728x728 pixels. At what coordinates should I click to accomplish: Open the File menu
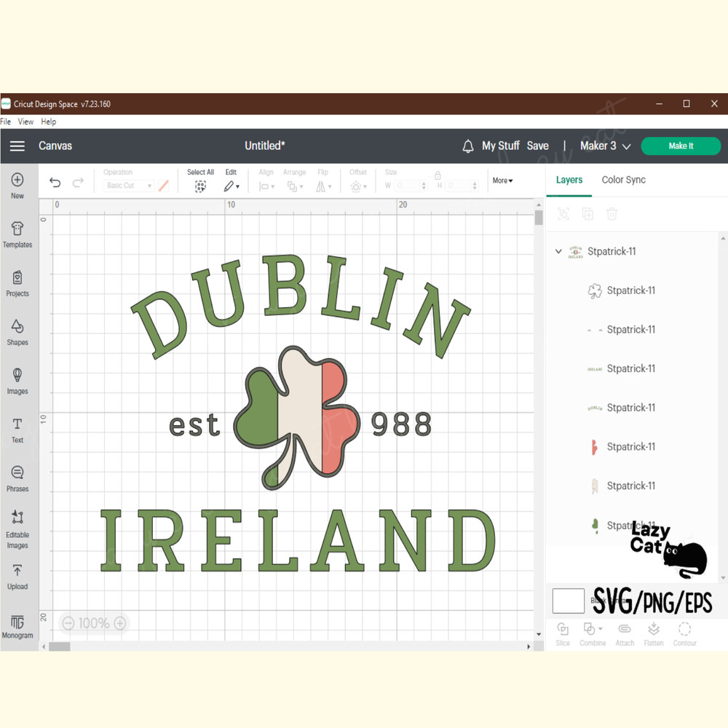tap(6, 122)
